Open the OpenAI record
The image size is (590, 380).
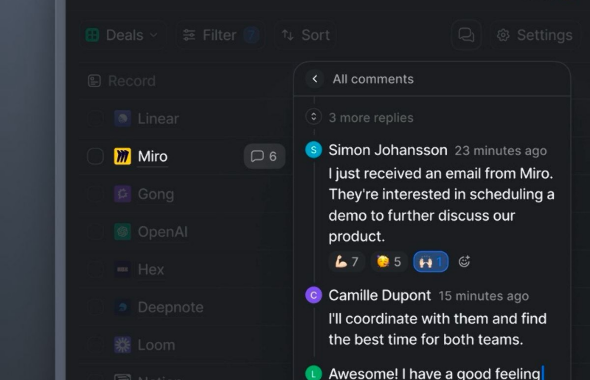pos(163,232)
